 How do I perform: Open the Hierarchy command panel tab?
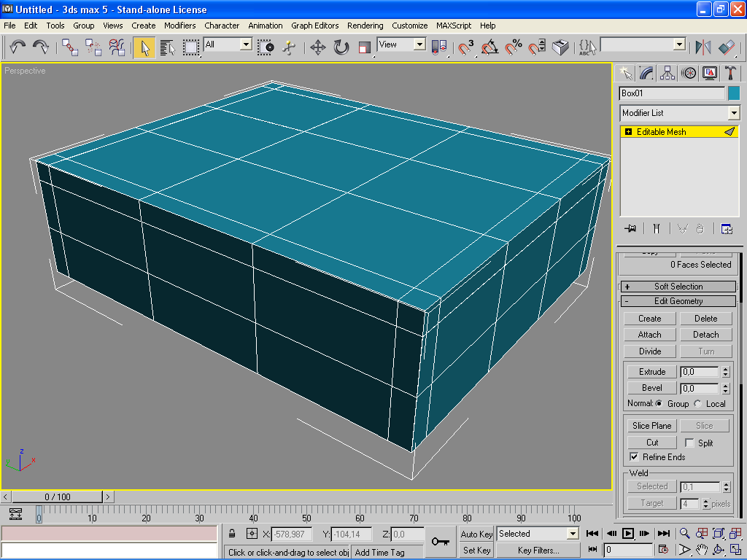[x=667, y=73]
